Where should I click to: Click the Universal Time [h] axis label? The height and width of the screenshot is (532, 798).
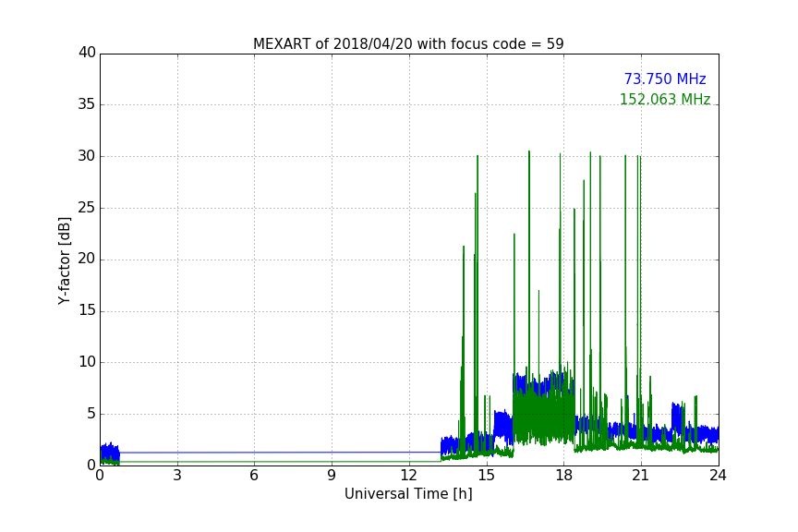[x=408, y=494]
